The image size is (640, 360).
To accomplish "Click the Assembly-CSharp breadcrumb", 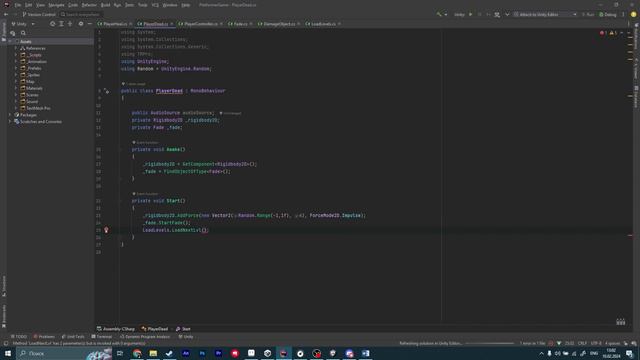I will point(116,329).
